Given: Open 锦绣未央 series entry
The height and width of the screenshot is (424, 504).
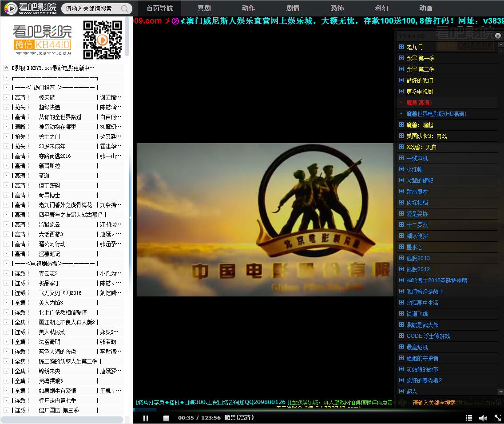Looking at the screenshot, I should click(49, 371).
